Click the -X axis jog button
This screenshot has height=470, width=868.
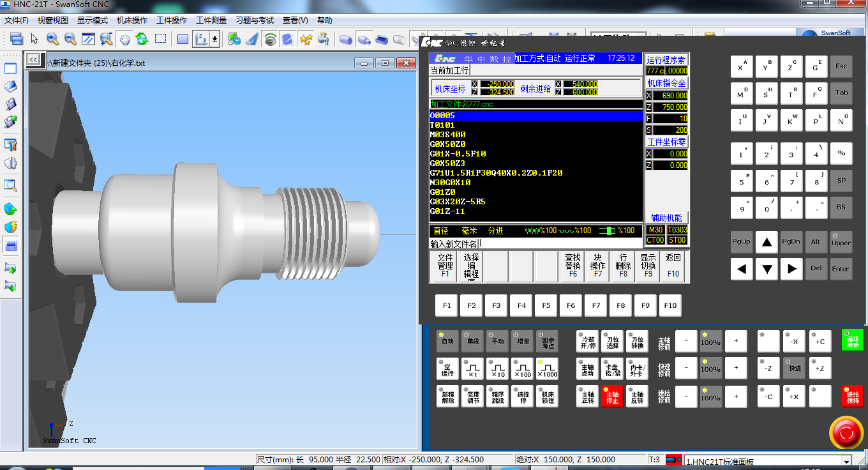[795, 341]
